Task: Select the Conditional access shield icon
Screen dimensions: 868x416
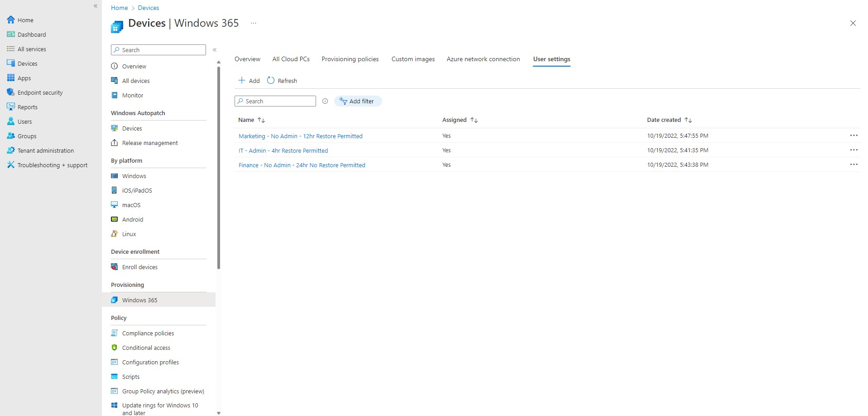Action: [x=115, y=348]
